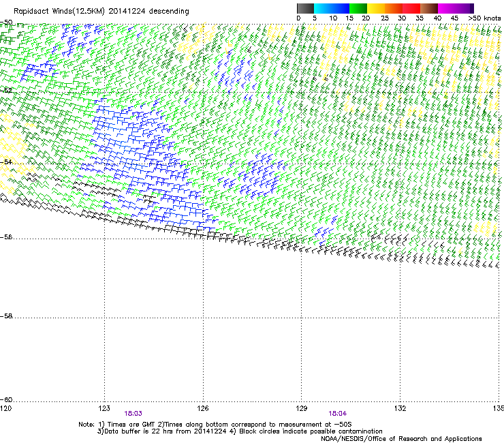Click the magenta 40-45 knots legend swatch
This screenshot has width=504, height=443.
click(447, 8)
